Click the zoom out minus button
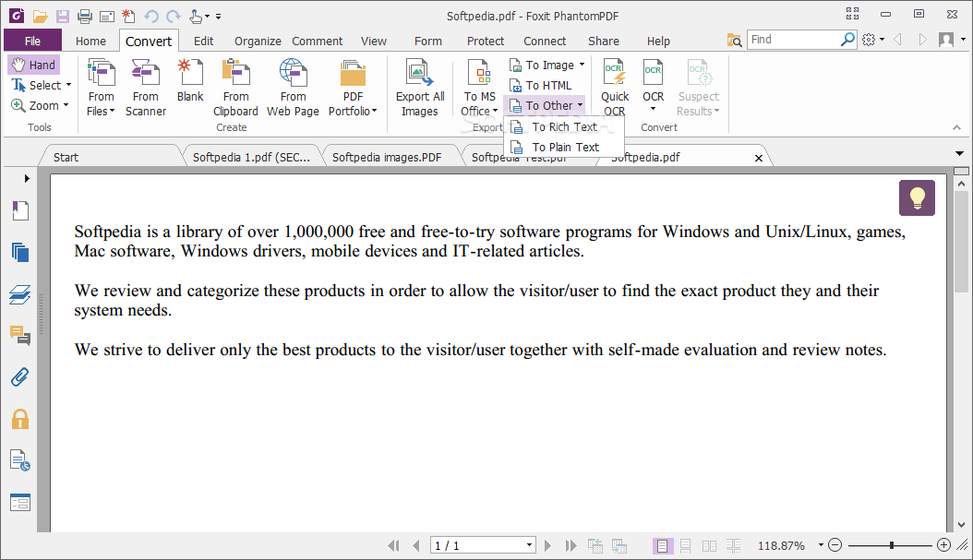The width and height of the screenshot is (973, 560). click(x=835, y=545)
